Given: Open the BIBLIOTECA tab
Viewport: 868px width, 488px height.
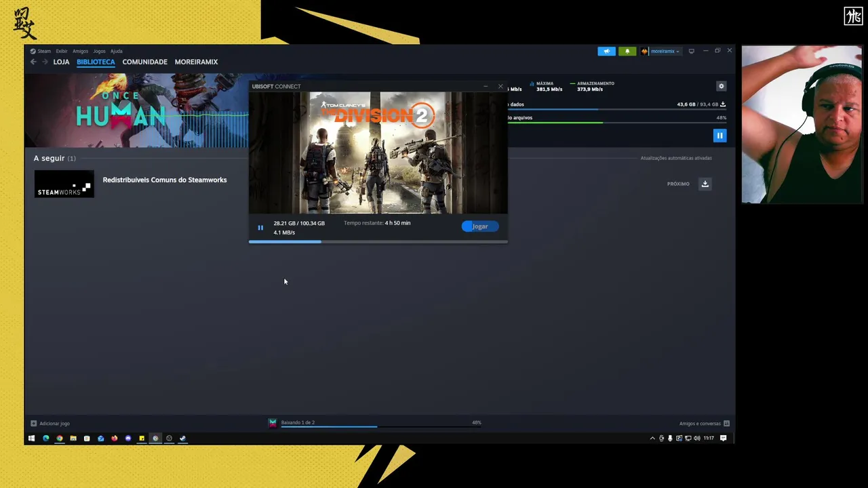Looking at the screenshot, I should point(96,62).
